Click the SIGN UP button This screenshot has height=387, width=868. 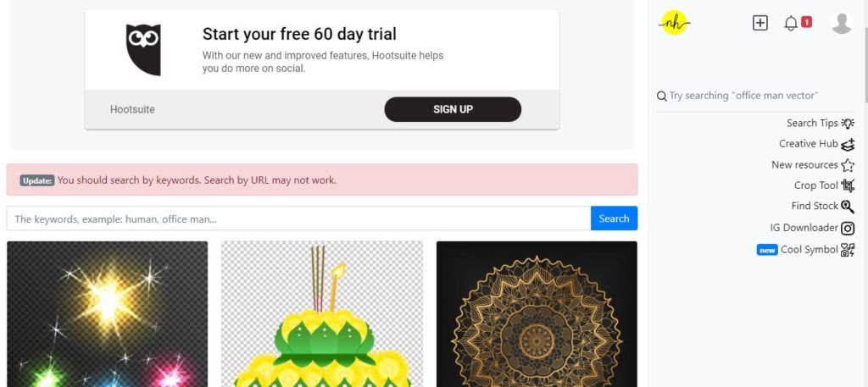[x=453, y=109]
